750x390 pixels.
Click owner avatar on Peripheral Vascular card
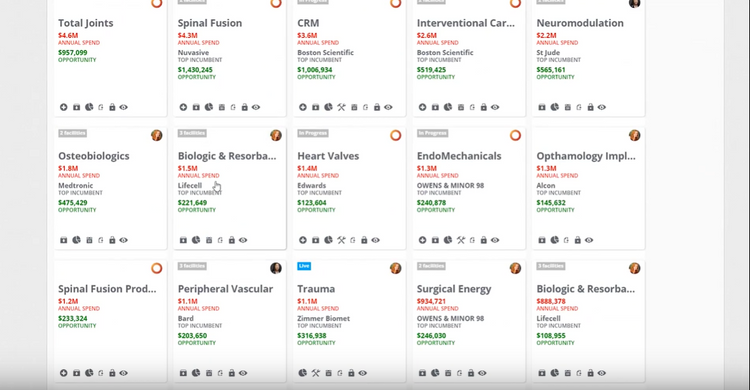(x=276, y=268)
